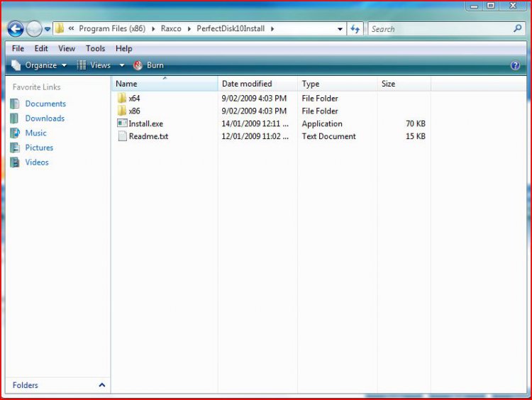The height and width of the screenshot is (400, 532).
Task: Select the x64 folder name
Action: point(134,99)
